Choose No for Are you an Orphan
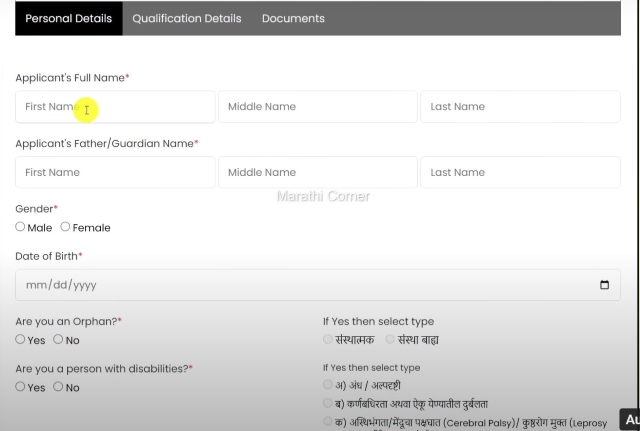 tap(58, 339)
